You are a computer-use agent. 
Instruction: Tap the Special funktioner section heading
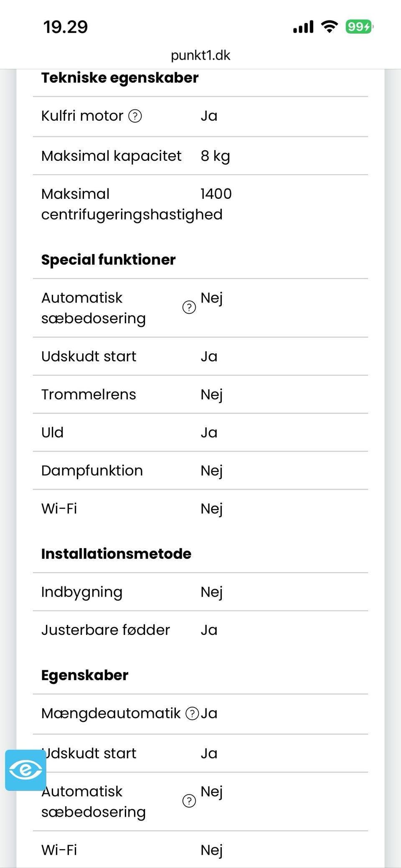coord(108,260)
